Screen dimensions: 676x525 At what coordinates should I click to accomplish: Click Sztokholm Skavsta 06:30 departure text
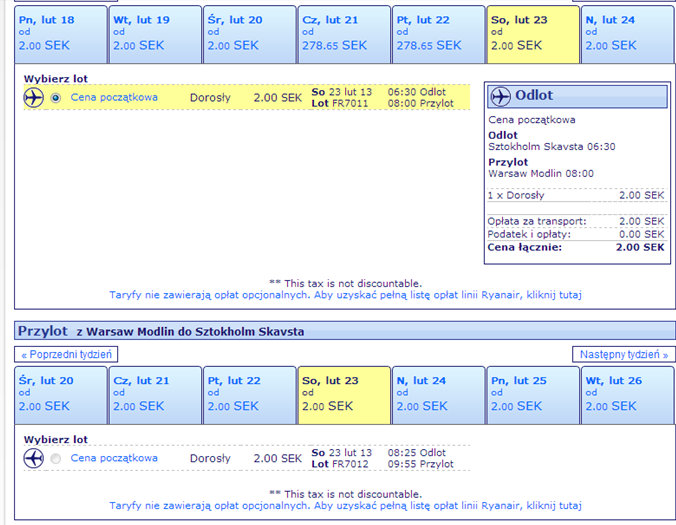point(551,147)
